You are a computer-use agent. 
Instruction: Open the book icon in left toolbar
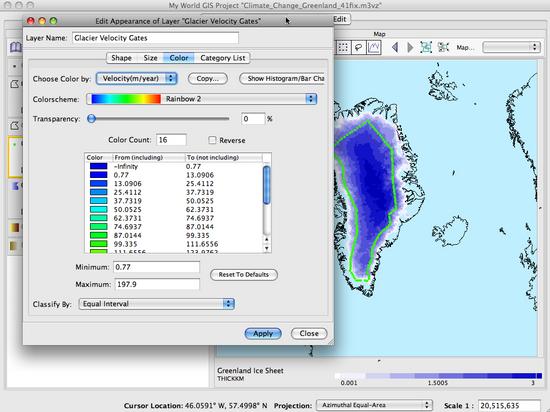click(15, 47)
